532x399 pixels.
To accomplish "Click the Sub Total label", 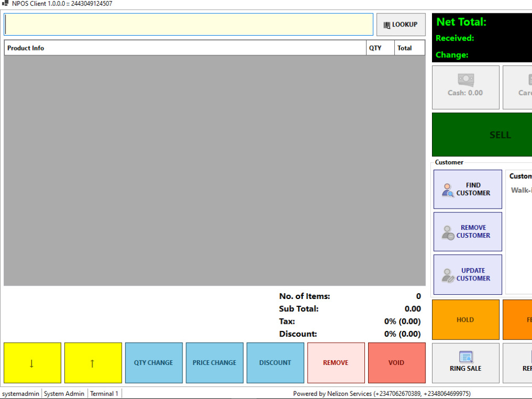I will pos(298,309).
